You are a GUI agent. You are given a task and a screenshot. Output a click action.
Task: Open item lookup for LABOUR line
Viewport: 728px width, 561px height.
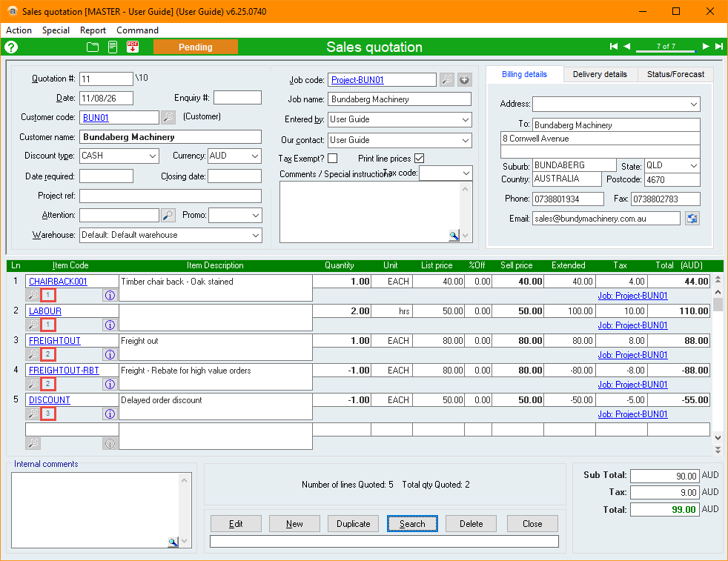pos(33,325)
